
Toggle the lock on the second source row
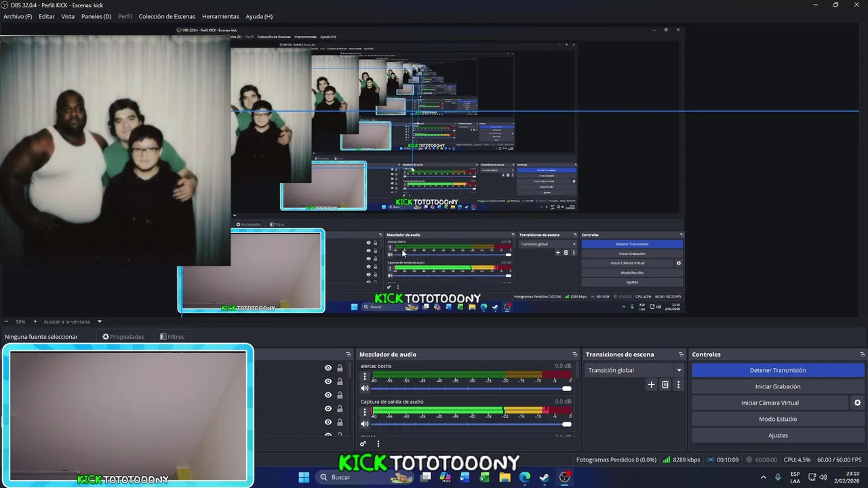tap(340, 382)
